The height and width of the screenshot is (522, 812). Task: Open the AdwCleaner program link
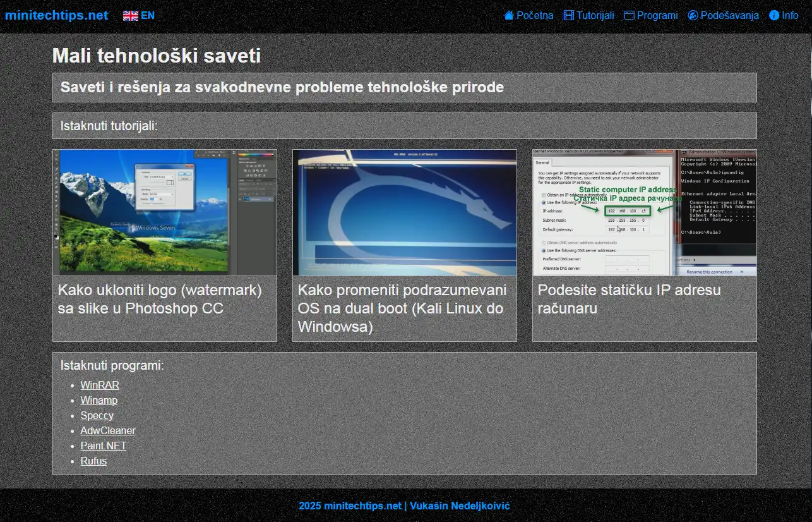[108, 430]
